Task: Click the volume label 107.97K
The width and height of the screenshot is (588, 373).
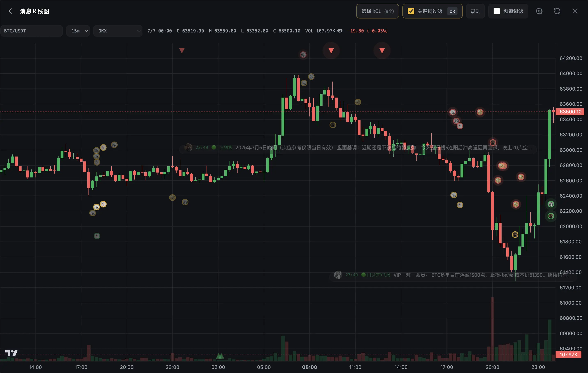Action: point(568,355)
